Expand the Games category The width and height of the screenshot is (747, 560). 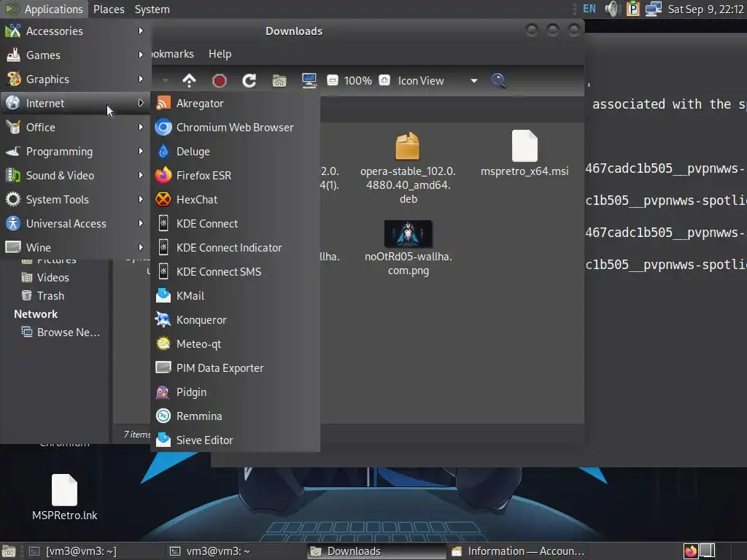(x=76, y=55)
